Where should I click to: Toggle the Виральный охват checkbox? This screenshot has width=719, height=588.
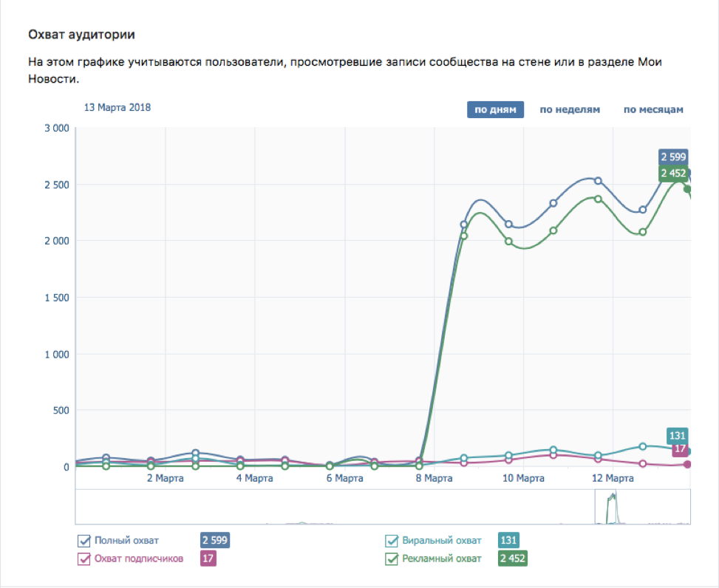pyautogui.click(x=392, y=540)
